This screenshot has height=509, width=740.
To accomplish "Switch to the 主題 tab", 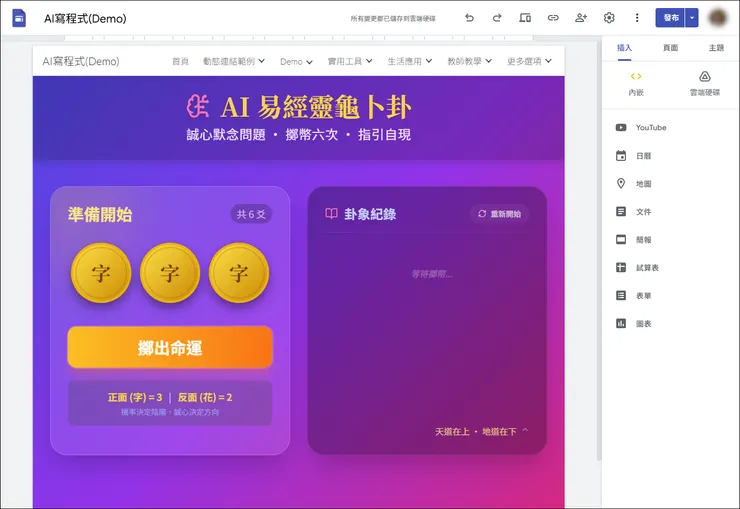I will 716,48.
